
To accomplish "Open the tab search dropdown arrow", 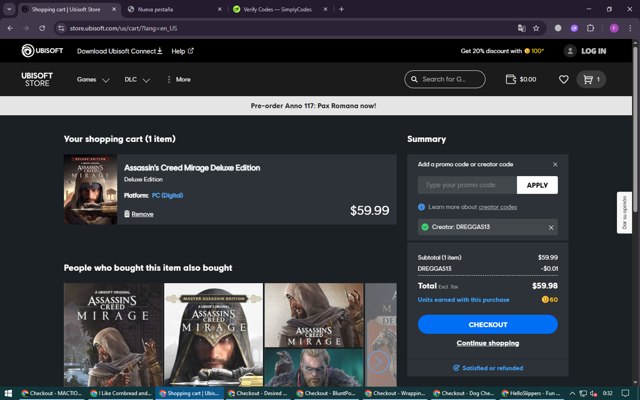I will pyautogui.click(x=9, y=9).
